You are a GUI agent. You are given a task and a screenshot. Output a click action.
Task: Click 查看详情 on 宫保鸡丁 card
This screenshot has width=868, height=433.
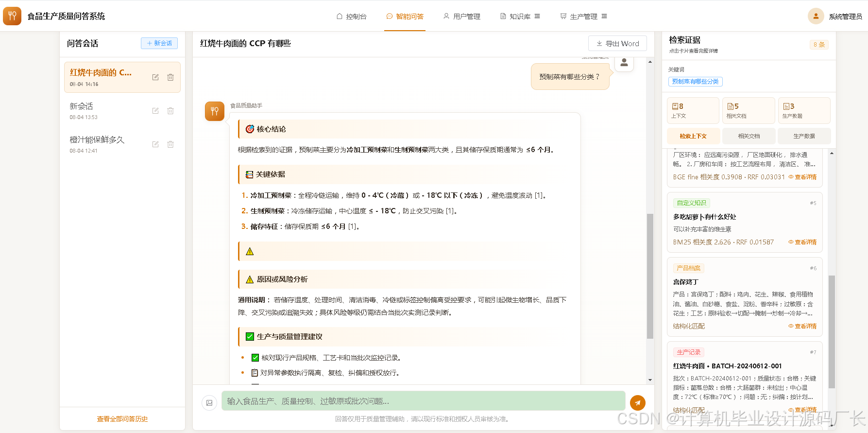point(802,326)
